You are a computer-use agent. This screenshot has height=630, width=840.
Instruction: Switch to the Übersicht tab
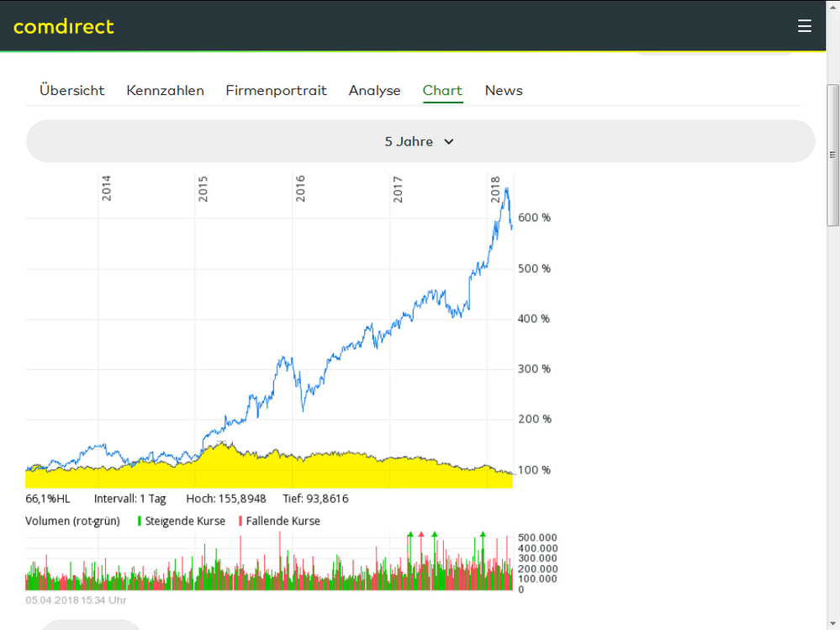(72, 91)
